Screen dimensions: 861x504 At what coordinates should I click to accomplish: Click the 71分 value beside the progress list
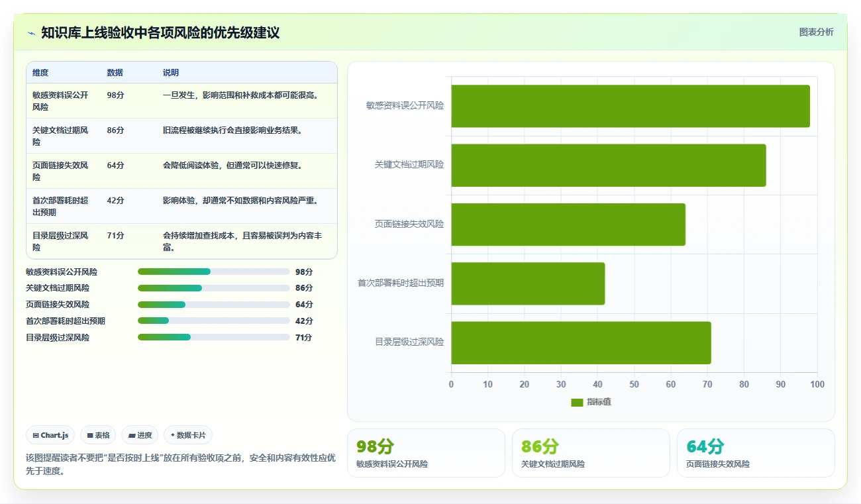304,337
